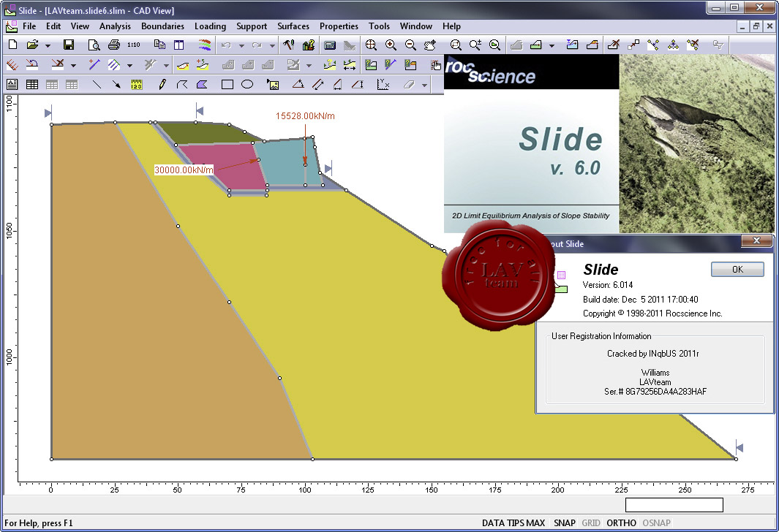Expand the Redo history dropdown arrow
The width and height of the screenshot is (779, 532).
point(272,45)
